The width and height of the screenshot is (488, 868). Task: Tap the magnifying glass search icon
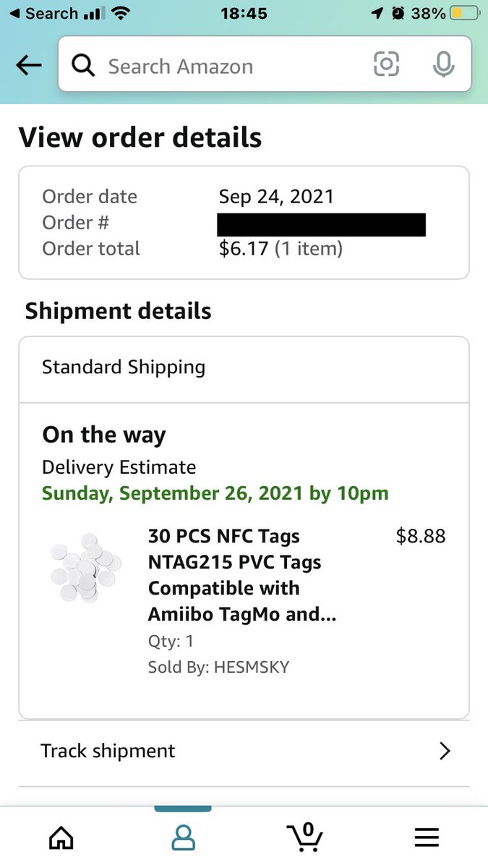pos(84,66)
